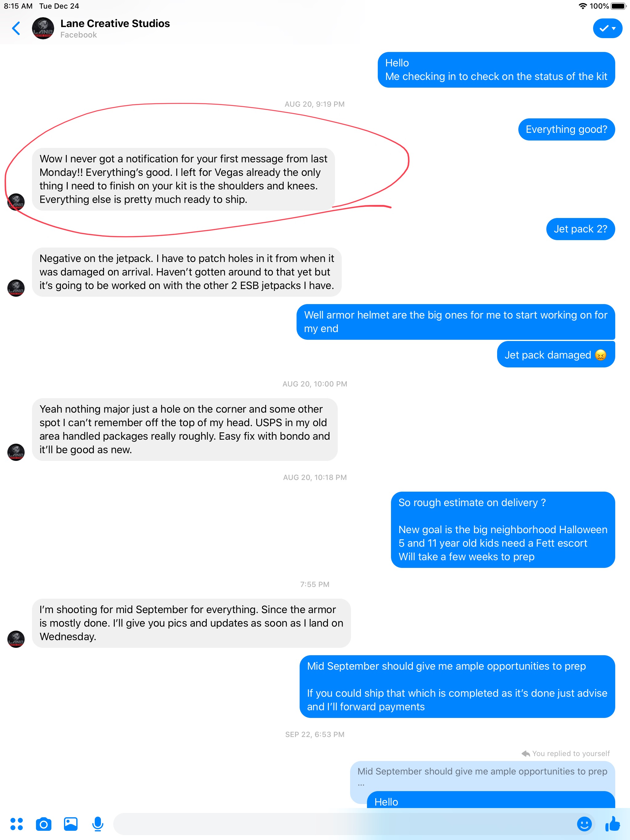630x840 pixels.
Task: Start a voice message with the microphone
Action: [98, 824]
